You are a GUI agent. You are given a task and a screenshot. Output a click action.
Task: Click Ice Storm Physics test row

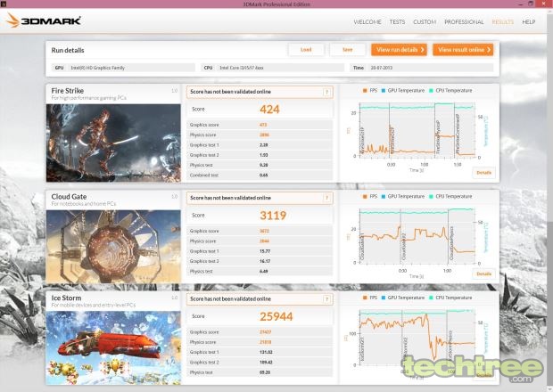(260, 372)
